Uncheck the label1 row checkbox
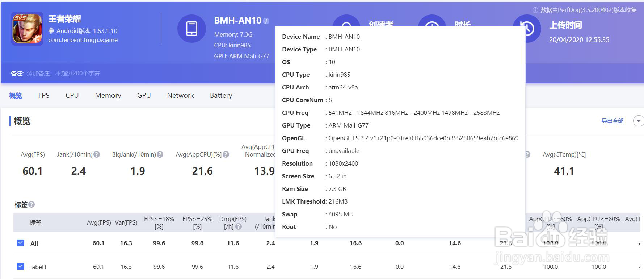644x279 pixels. (21, 266)
